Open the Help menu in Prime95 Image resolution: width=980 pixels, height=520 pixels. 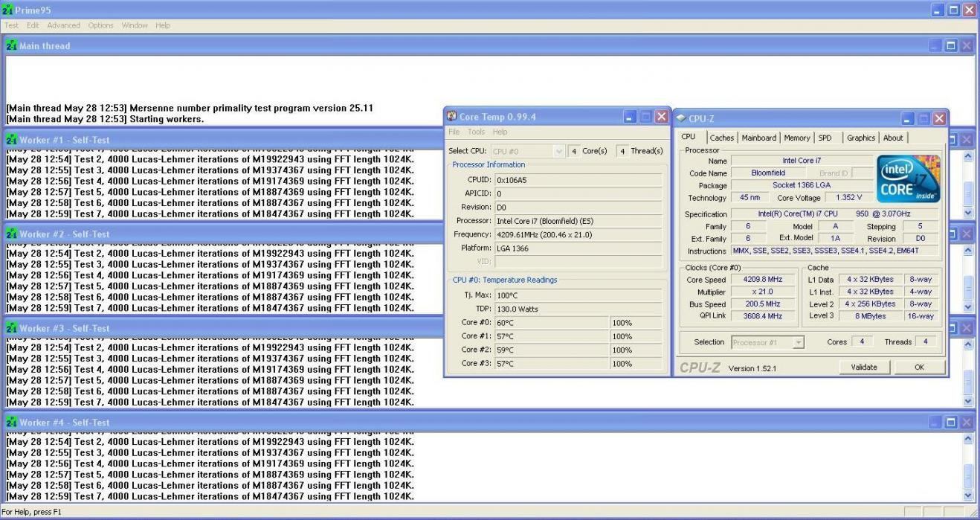coord(163,25)
